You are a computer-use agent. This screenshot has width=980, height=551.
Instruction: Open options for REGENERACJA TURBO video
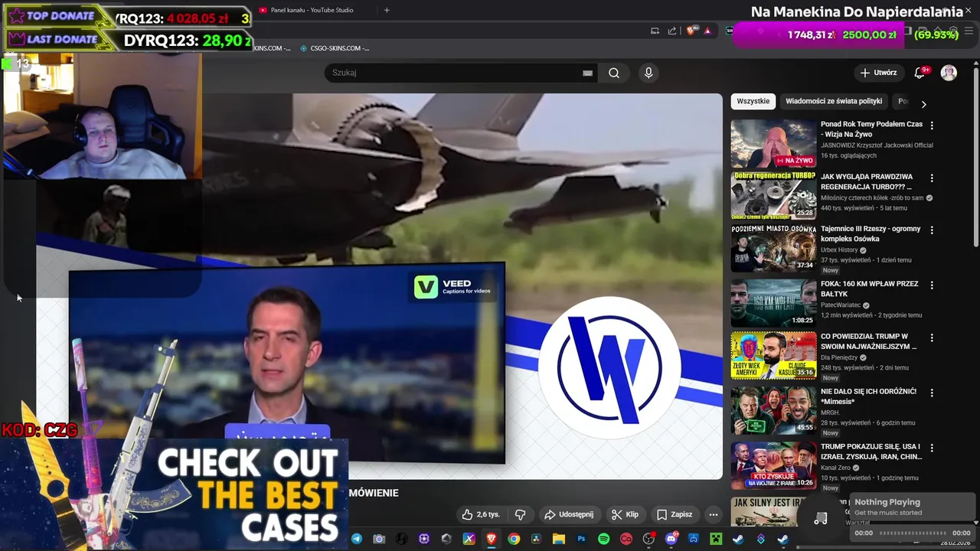932,178
